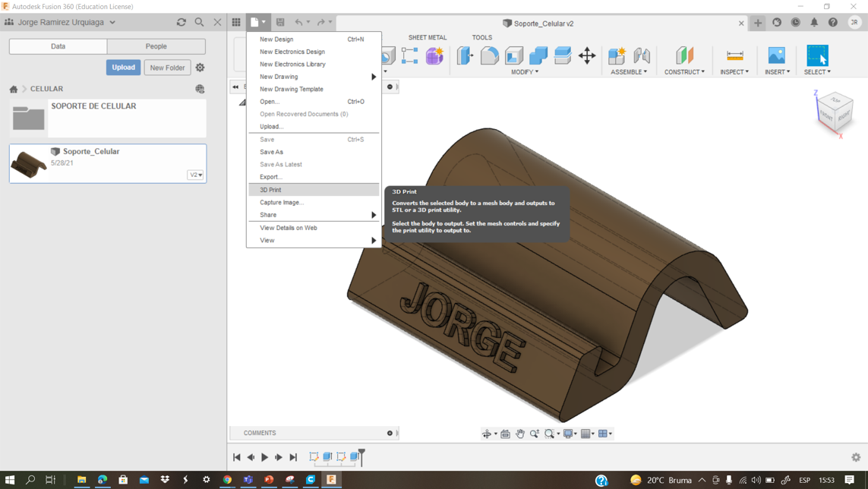Viewport: 868px width, 489px height.
Task: Select the Move/Copy tool in Modify
Action: (587, 55)
